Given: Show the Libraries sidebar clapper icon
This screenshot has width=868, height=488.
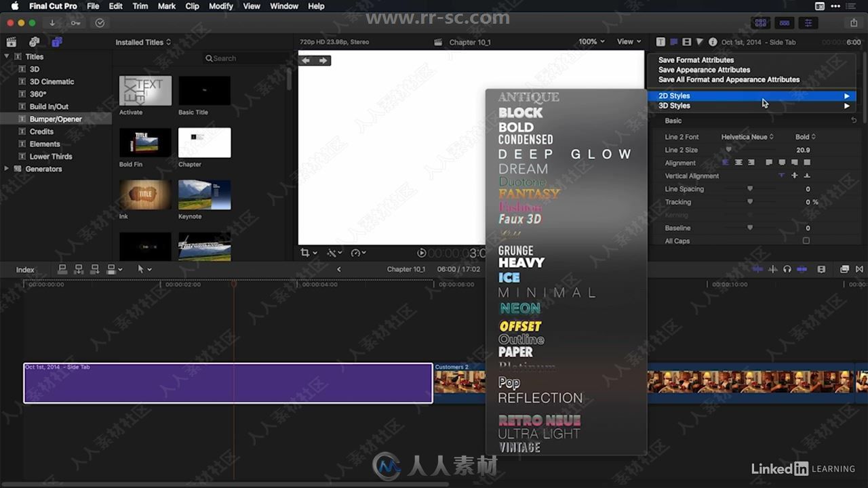Looking at the screenshot, I should point(13,42).
